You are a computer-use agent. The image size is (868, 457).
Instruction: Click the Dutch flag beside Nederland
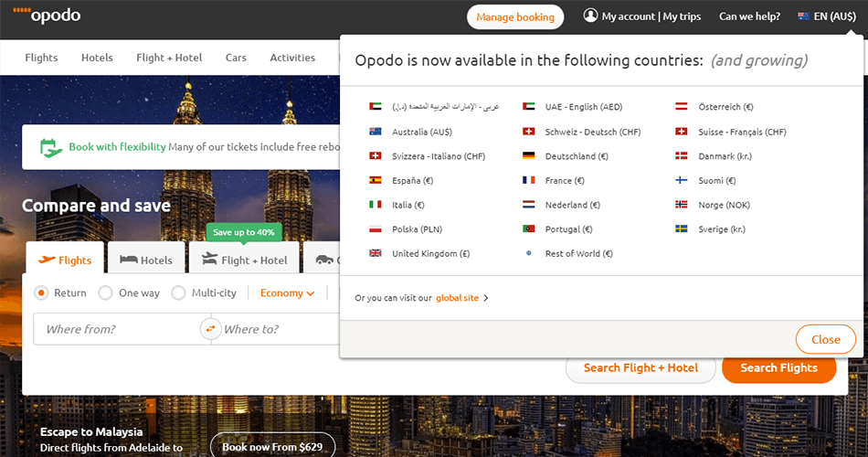(x=529, y=205)
